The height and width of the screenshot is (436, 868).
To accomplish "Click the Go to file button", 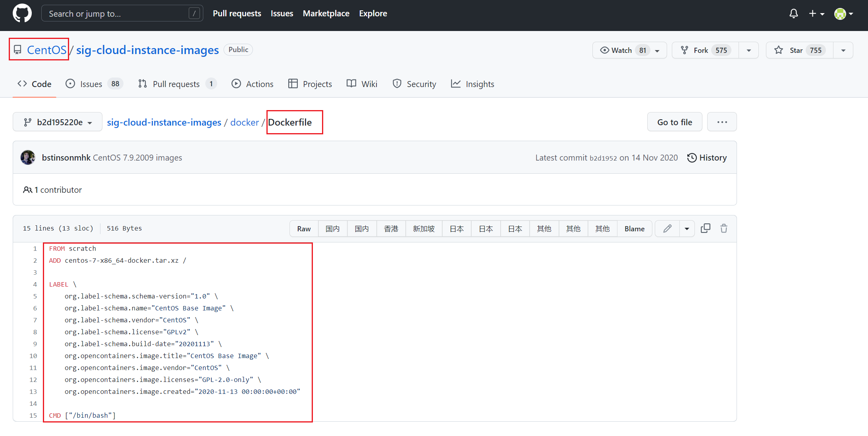I will pyautogui.click(x=675, y=122).
